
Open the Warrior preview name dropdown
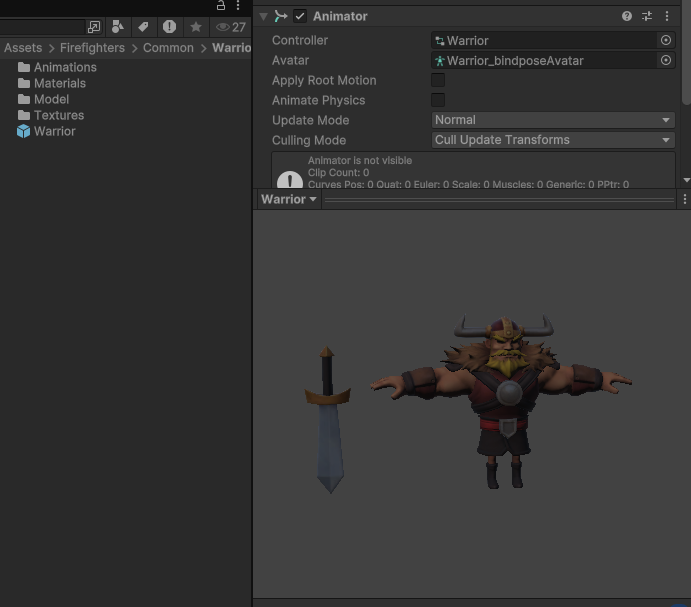289,199
